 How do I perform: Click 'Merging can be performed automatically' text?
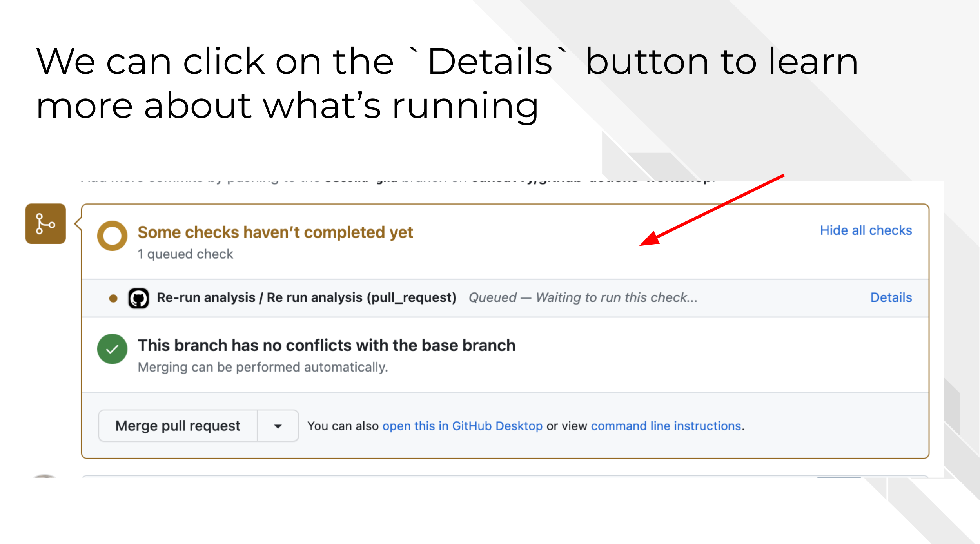pyautogui.click(x=263, y=367)
